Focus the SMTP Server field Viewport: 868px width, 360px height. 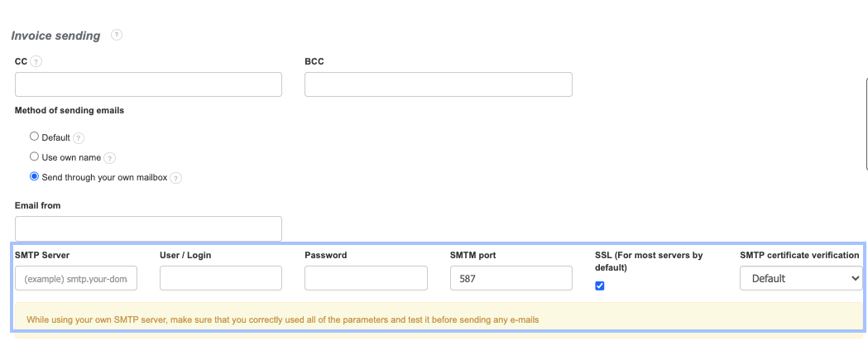(76, 278)
